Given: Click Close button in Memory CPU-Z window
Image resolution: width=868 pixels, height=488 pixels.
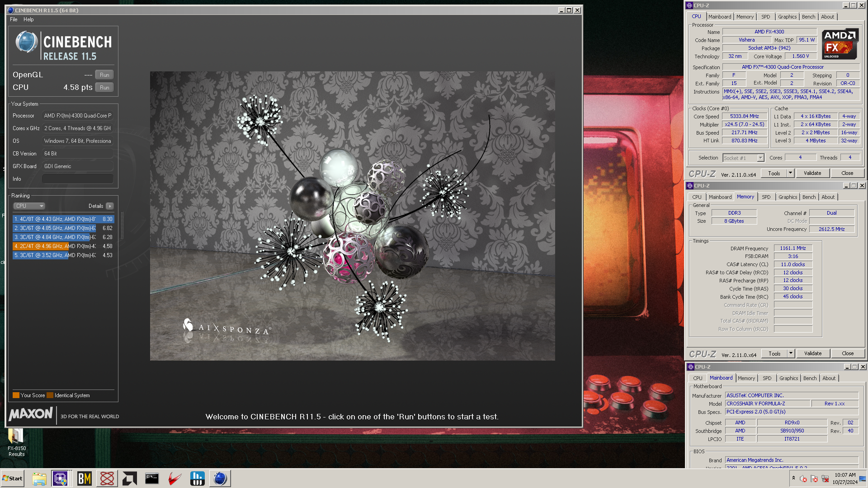Looking at the screenshot, I should click(x=848, y=353).
